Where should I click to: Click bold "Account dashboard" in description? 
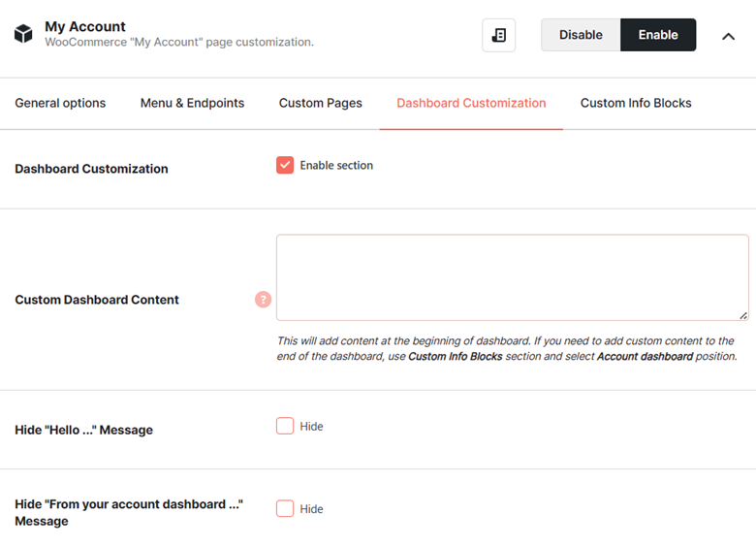point(645,357)
